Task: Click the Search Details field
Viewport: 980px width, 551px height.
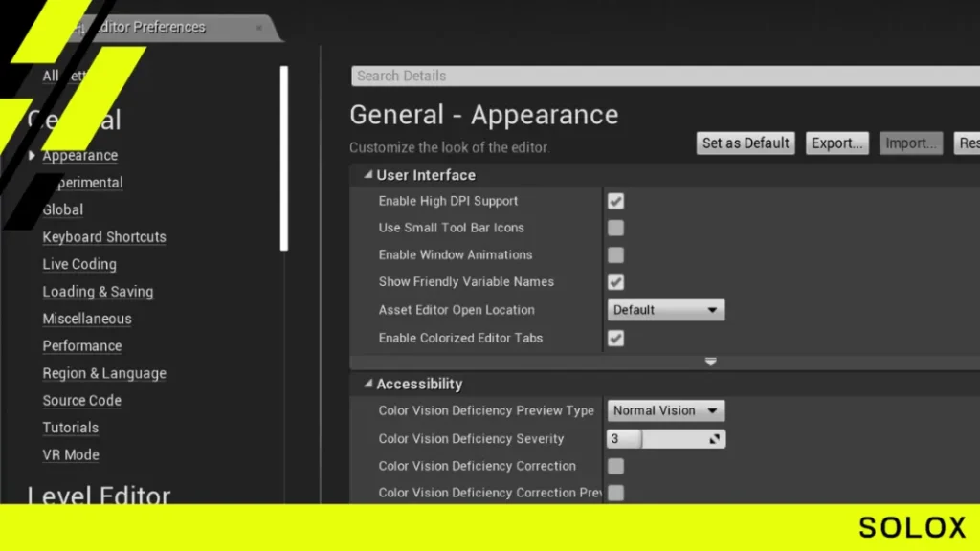Action: [x=665, y=76]
